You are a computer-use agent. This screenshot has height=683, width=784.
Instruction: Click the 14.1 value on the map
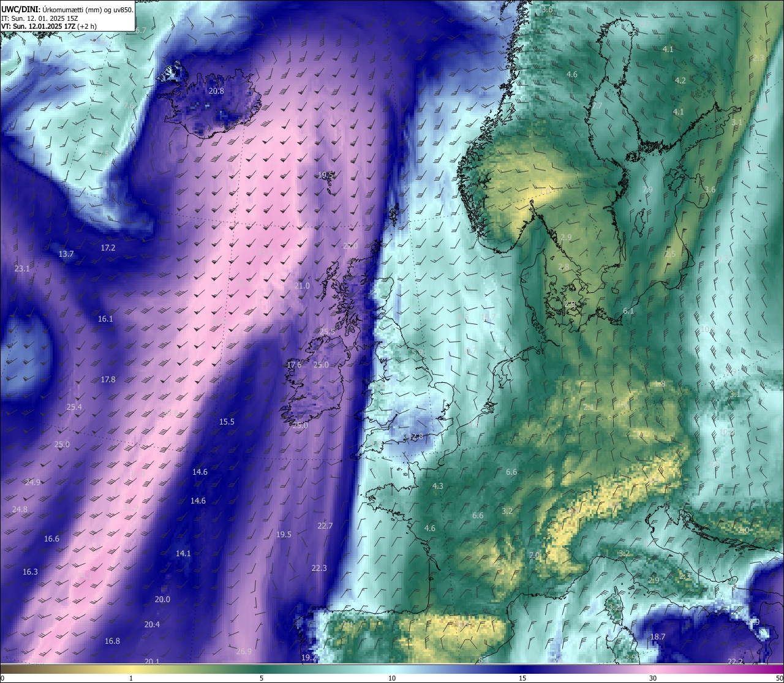[183, 554]
